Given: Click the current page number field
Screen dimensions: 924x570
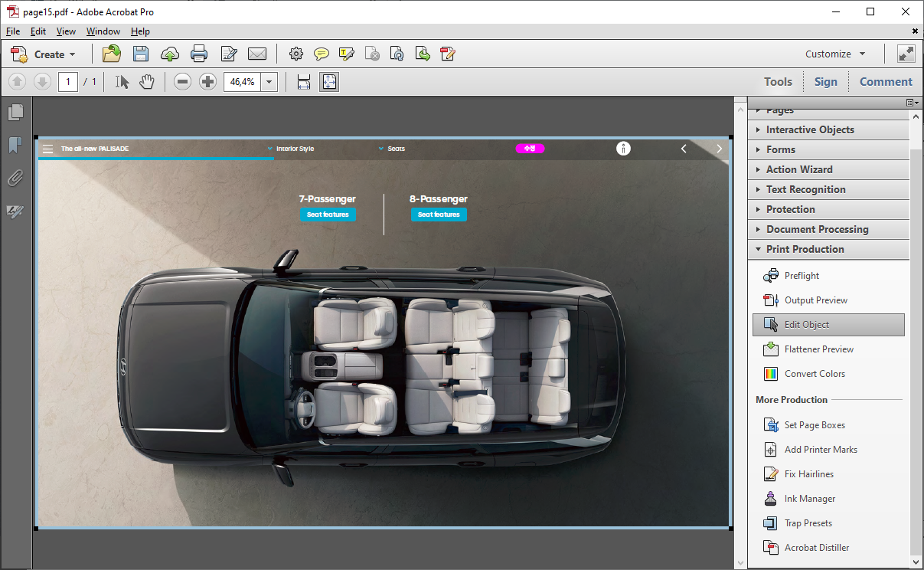Looking at the screenshot, I should click(x=68, y=82).
